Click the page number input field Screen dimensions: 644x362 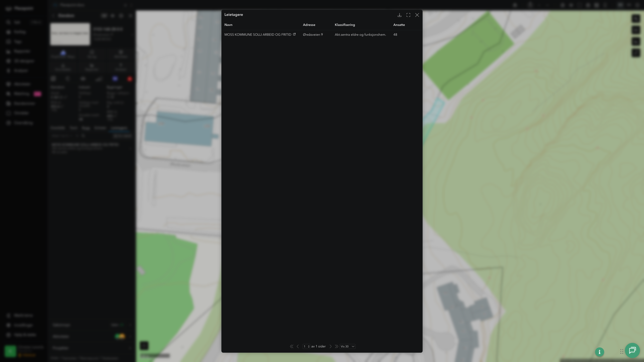[x=306, y=346]
